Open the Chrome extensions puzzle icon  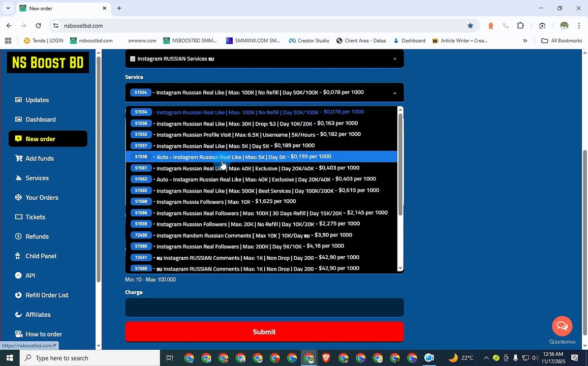520,25
